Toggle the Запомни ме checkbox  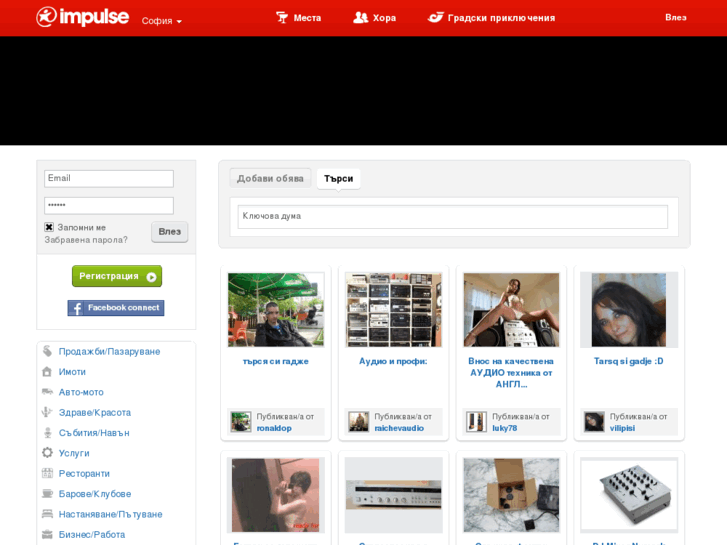tap(49, 227)
